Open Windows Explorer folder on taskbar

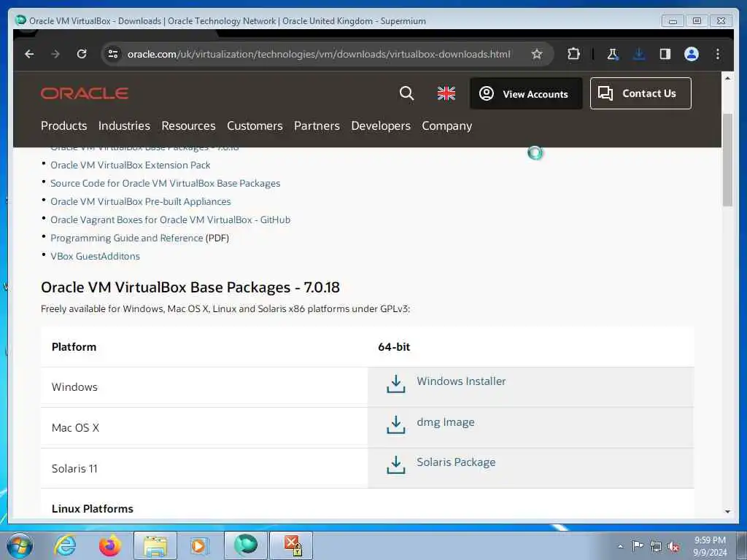pyautogui.click(x=155, y=545)
